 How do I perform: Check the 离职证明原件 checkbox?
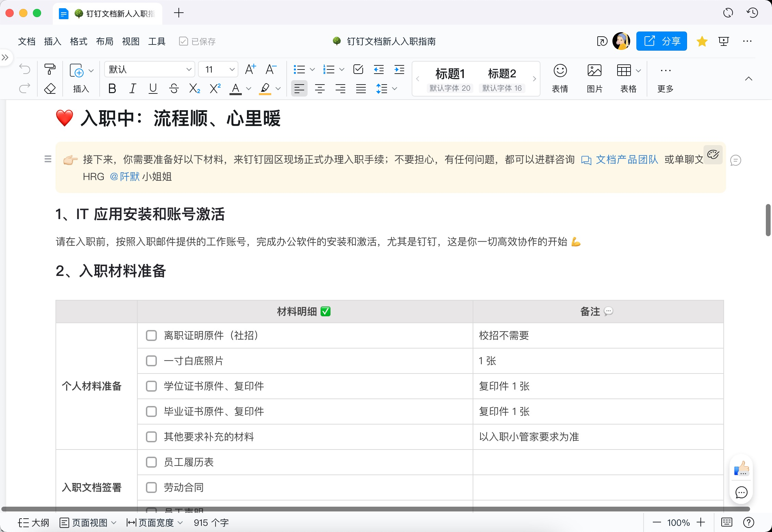pos(151,335)
